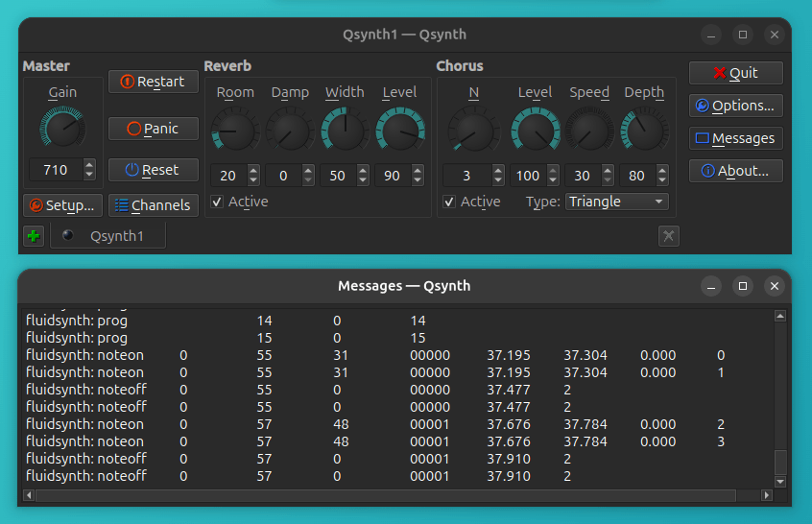Open the About dialog

coord(735,171)
